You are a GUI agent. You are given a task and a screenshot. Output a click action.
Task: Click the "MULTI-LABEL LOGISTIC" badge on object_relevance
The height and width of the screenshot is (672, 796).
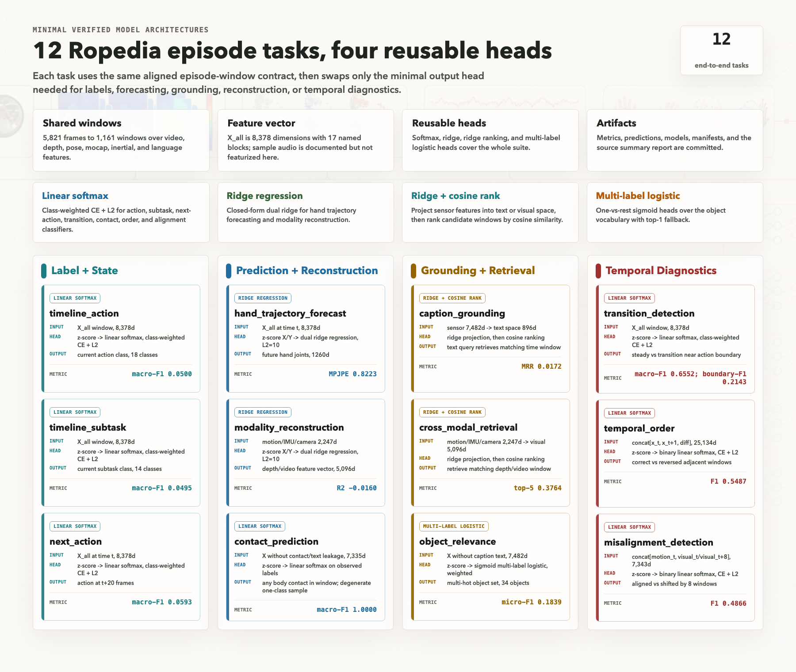tap(454, 526)
